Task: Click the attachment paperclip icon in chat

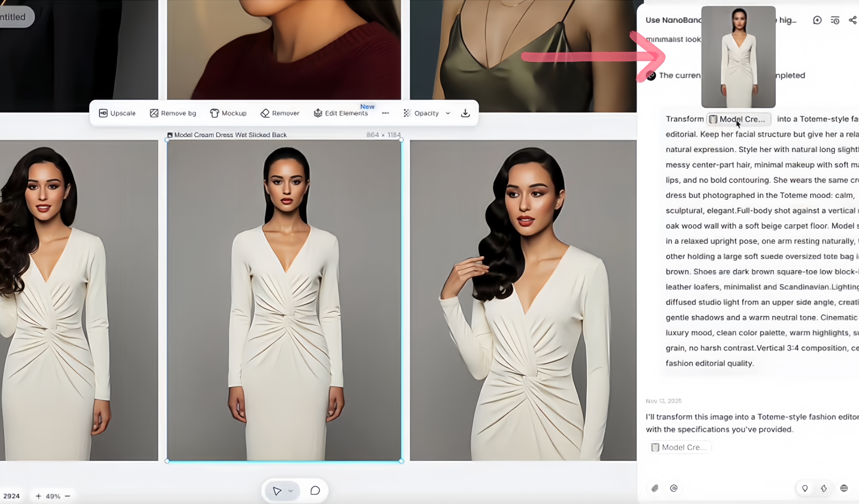Action: click(654, 488)
